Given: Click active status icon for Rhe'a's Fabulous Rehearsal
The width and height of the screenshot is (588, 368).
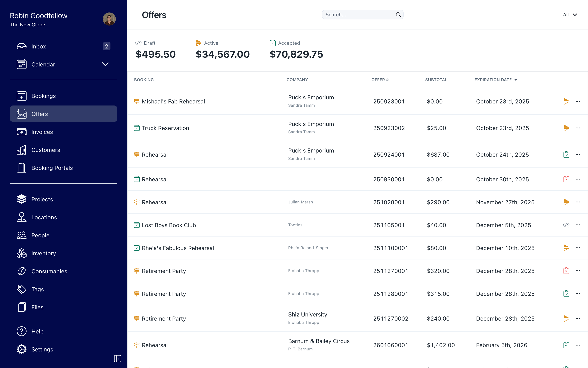Looking at the screenshot, I should (566, 248).
